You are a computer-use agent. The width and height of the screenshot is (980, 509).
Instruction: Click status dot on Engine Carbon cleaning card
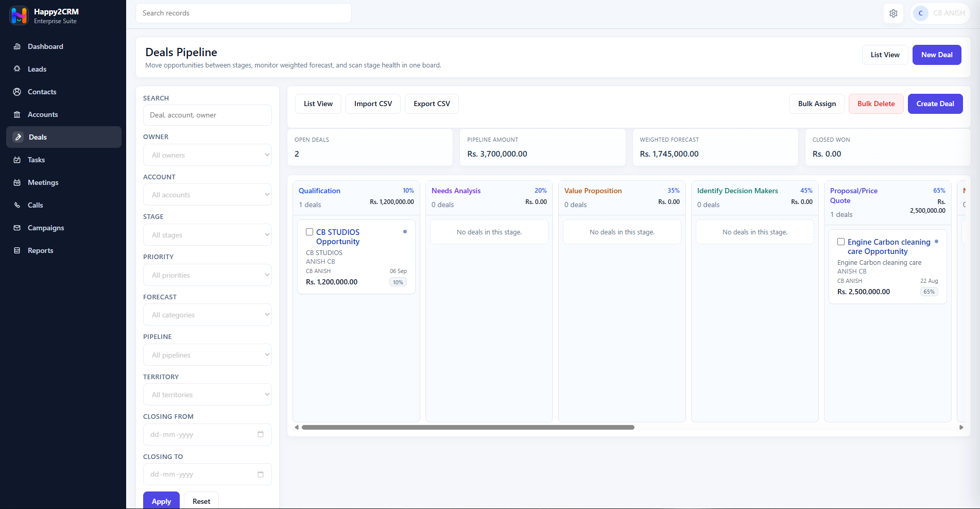[x=936, y=242]
